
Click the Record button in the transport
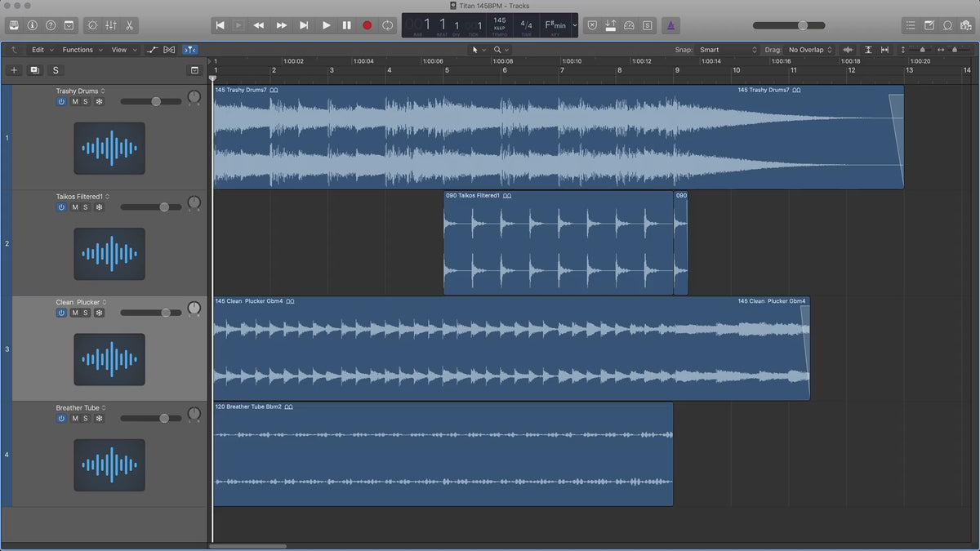click(367, 25)
